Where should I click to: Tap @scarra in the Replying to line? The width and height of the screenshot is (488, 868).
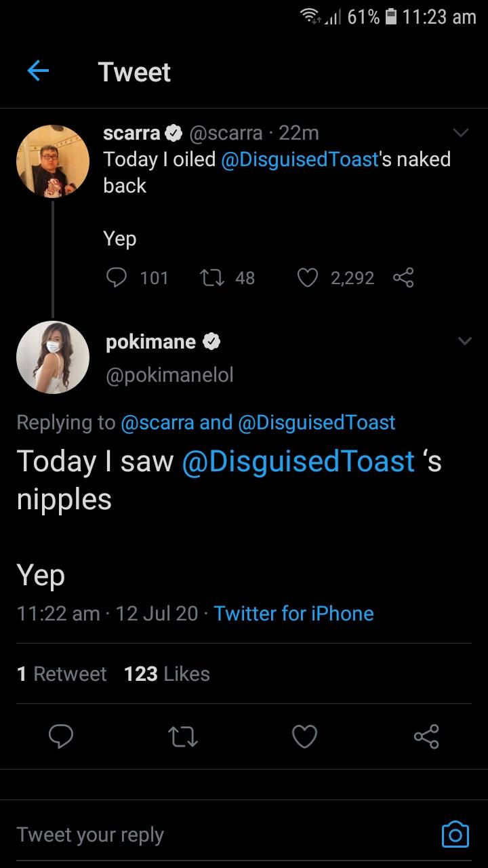click(157, 422)
